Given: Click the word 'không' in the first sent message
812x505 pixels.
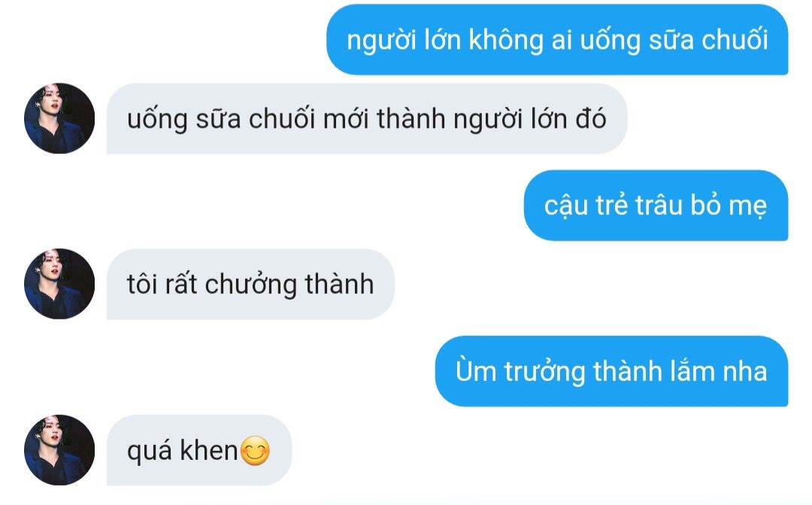Looking at the screenshot, I should (506, 41).
